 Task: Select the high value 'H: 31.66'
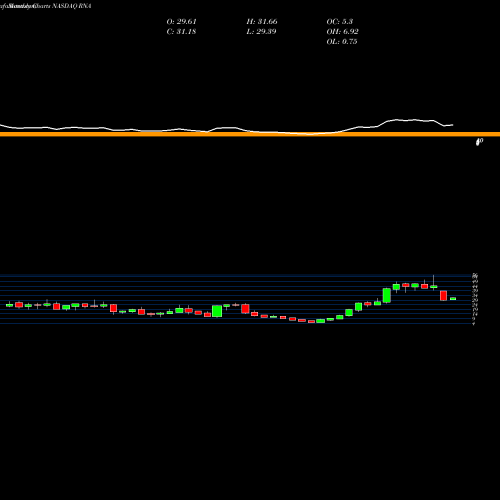point(262,22)
